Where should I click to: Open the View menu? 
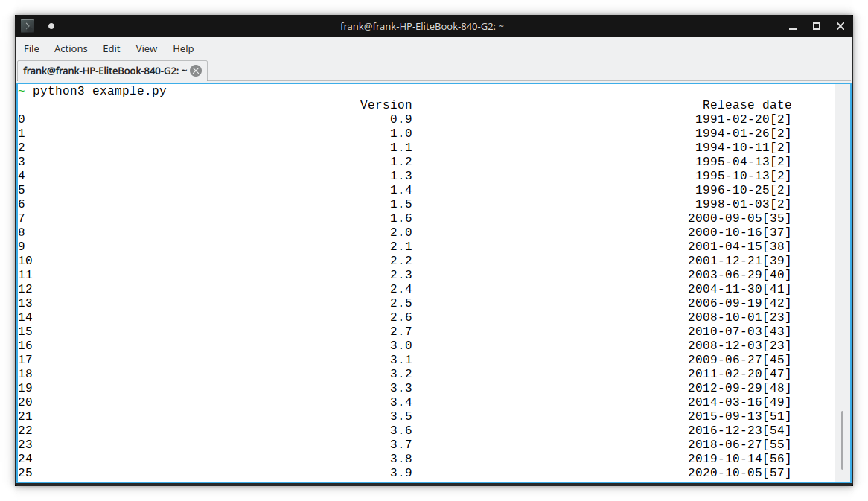click(x=146, y=48)
